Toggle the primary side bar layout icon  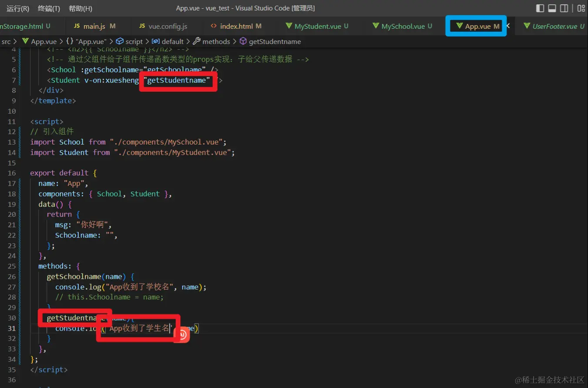click(540, 8)
